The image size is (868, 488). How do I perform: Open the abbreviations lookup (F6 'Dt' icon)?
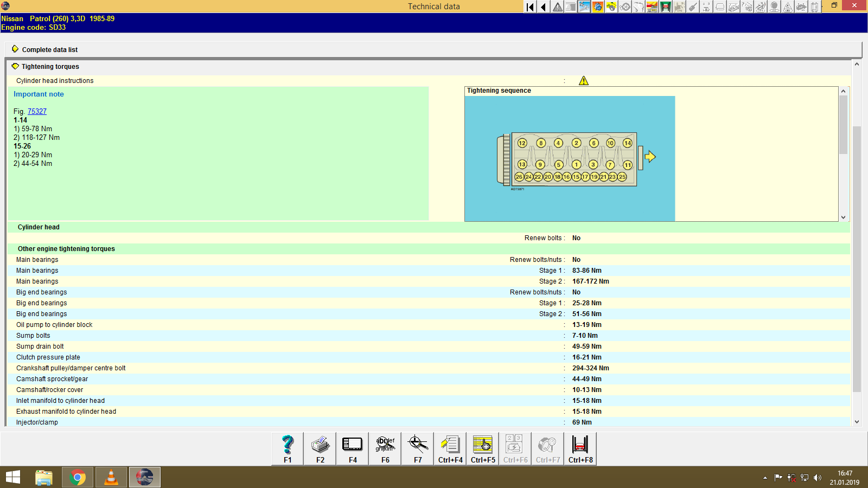[385, 448]
